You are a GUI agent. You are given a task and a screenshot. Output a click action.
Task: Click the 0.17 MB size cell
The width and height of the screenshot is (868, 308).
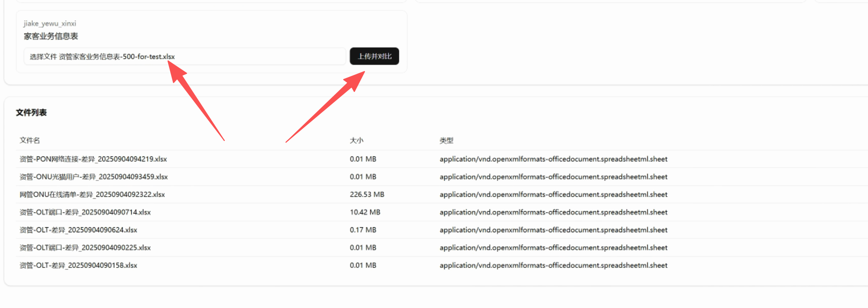(x=363, y=230)
